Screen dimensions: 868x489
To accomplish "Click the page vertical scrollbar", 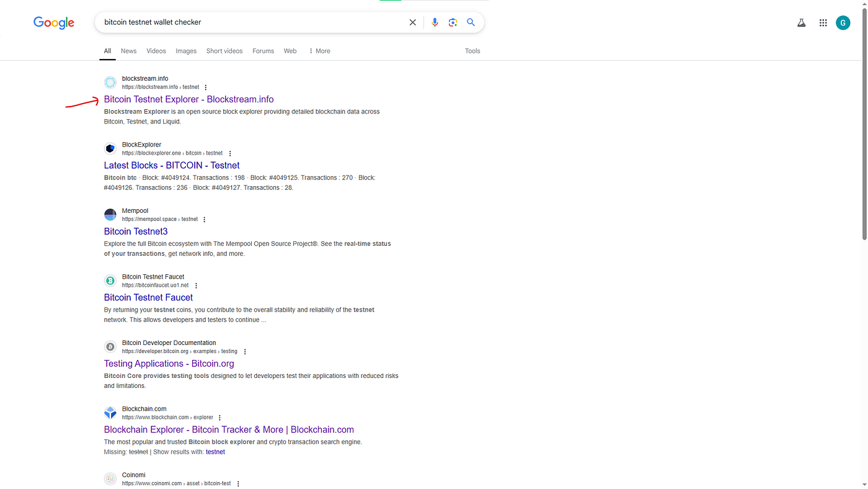I will click(864, 124).
